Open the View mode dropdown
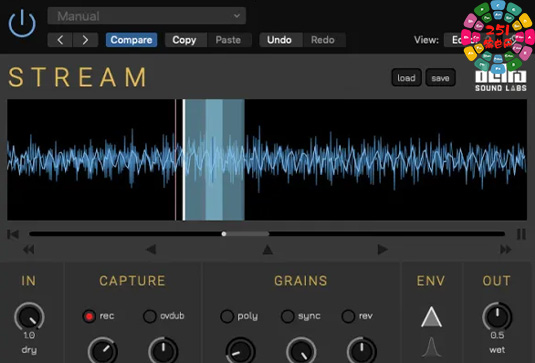The width and height of the screenshot is (535, 363). [457, 40]
